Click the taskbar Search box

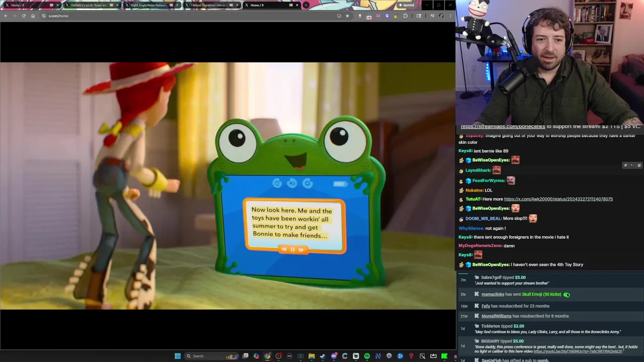tap(211, 356)
